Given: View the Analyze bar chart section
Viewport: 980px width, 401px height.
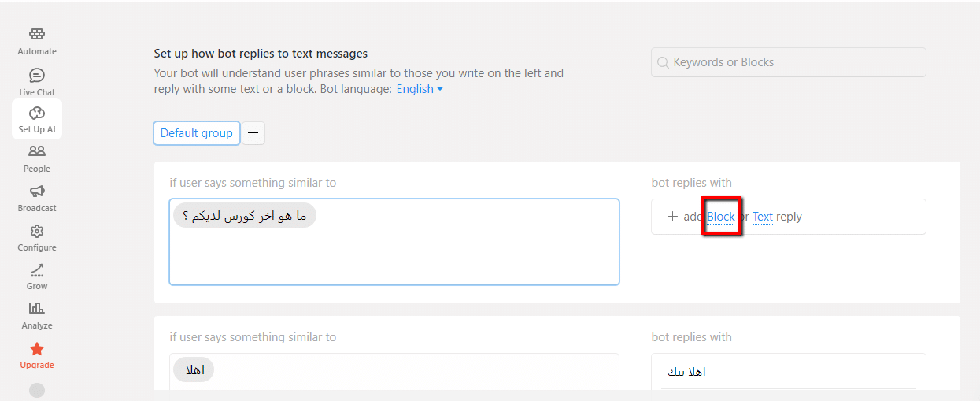Looking at the screenshot, I should [37, 308].
